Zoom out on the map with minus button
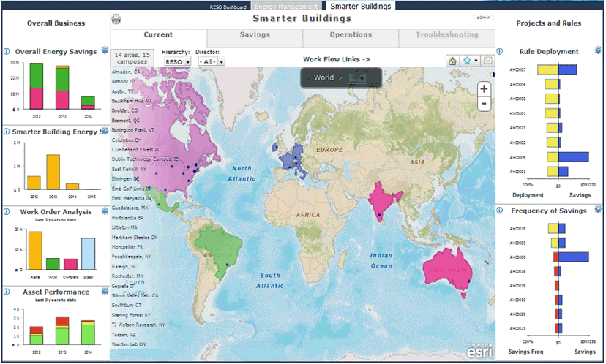 484,104
